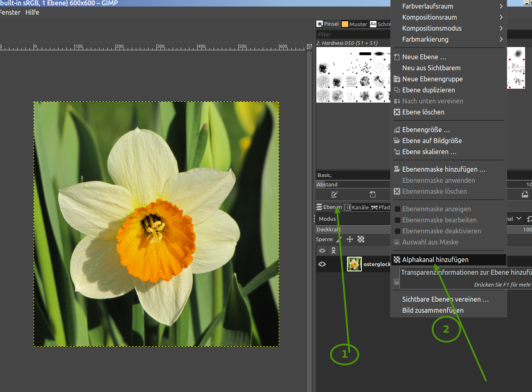Click the Neue Ebenengruppe folder icon
The width and height of the screenshot is (532, 392).
click(397, 79)
